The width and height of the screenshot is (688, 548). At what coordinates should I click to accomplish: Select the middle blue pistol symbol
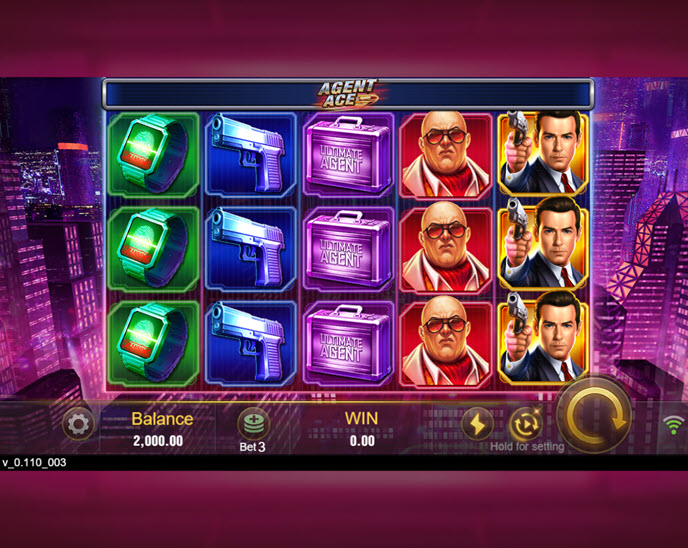pos(250,249)
